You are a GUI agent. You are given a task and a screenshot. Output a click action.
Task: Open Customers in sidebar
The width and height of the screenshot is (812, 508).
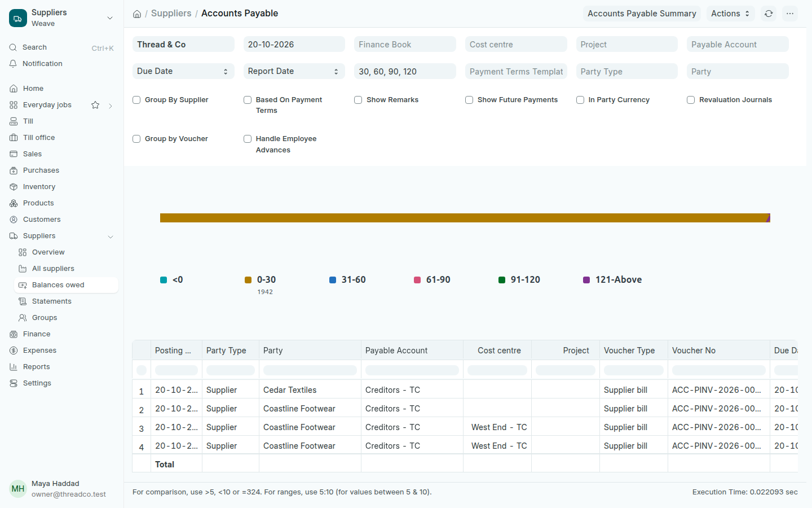tap(42, 220)
